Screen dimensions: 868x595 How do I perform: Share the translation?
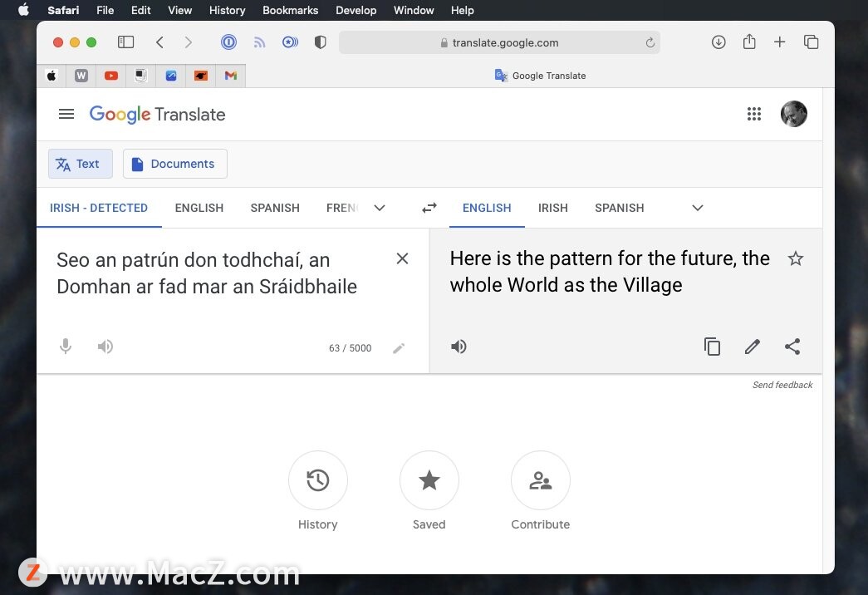(x=792, y=347)
